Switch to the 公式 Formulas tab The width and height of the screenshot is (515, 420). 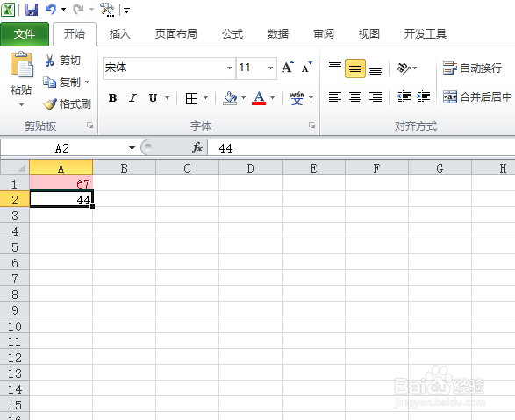[232, 34]
